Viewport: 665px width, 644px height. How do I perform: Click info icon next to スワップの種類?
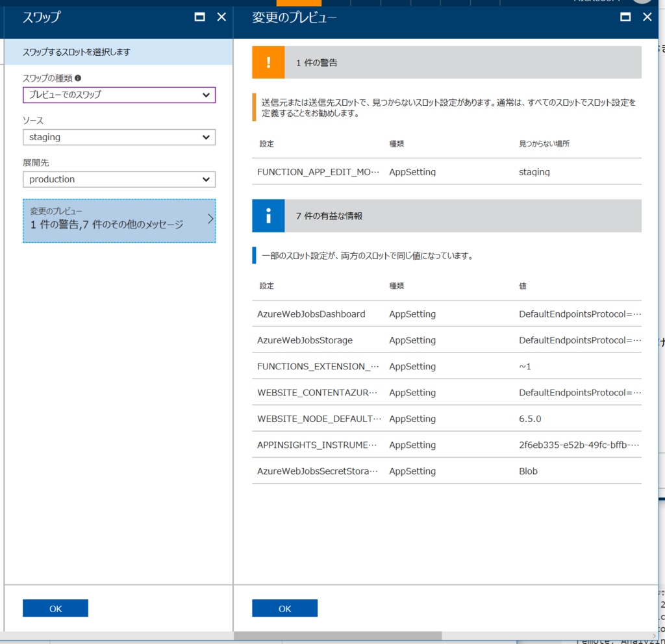pos(78,78)
